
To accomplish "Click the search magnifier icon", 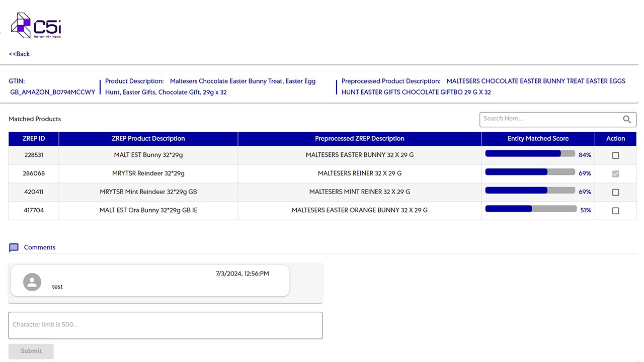I will [x=627, y=119].
